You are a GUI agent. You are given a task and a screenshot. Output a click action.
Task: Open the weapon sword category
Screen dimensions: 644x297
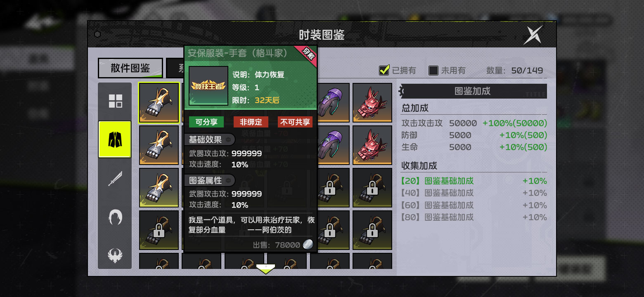[x=115, y=179]
